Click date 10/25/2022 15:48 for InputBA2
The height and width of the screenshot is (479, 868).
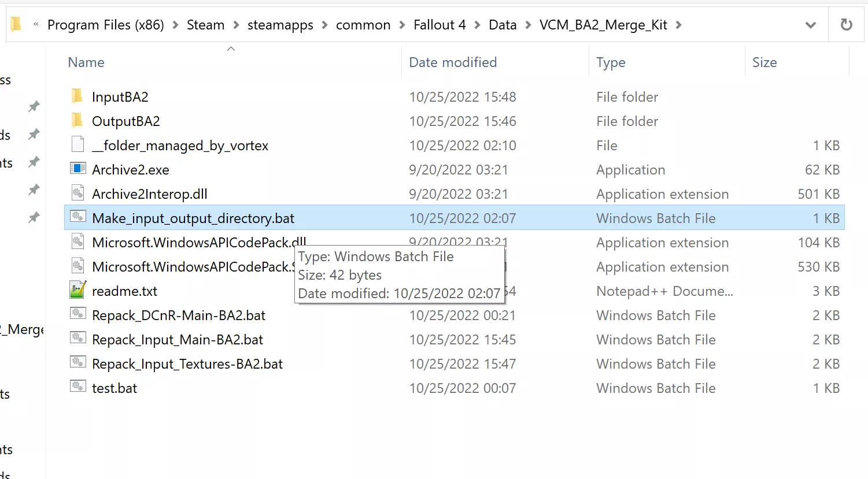tap(463, 96)
